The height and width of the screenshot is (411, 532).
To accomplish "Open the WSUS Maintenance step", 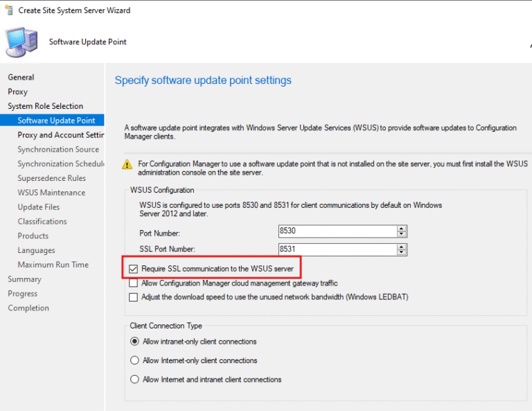I will click(51, 193).
